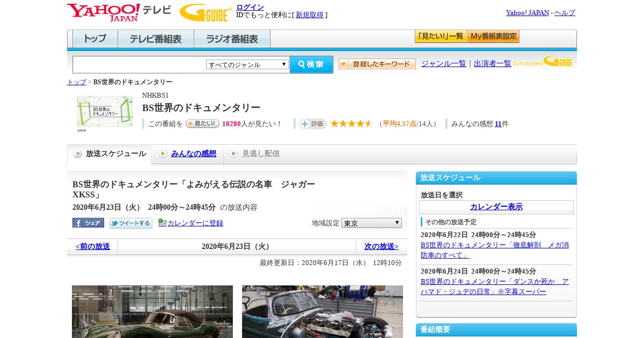Click the engine bay car photo

pyautogui.click(x=323, y=312)
